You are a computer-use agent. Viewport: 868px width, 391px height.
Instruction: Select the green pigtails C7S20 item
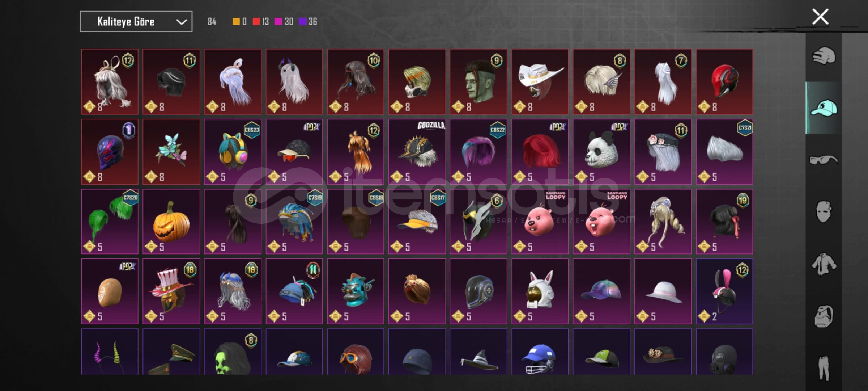[x=110, y=222]
